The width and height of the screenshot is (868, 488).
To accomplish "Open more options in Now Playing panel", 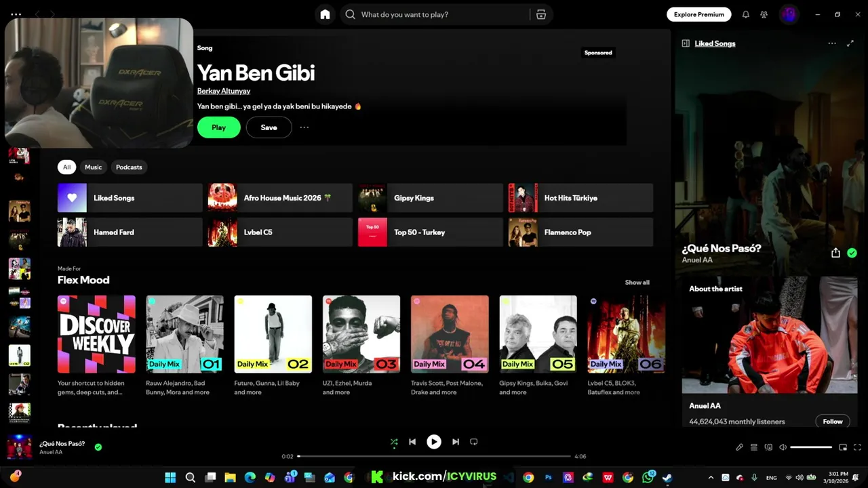I will tap(832, 43).
